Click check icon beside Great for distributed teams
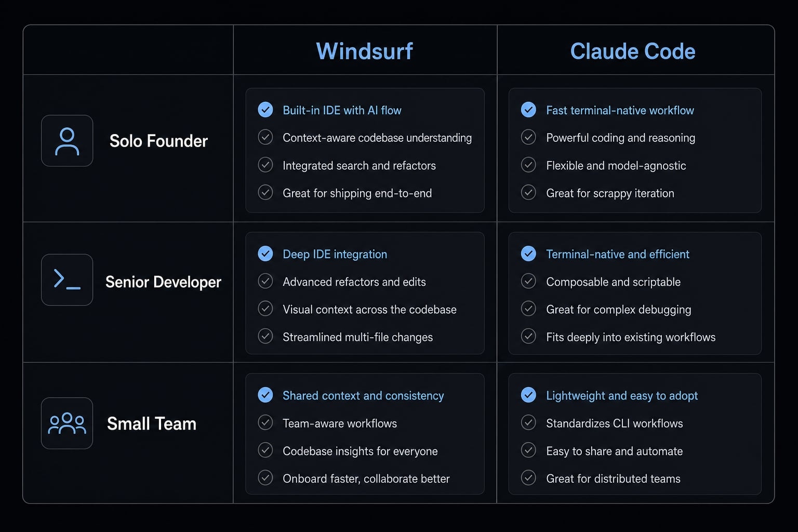 tap(528, 477)
